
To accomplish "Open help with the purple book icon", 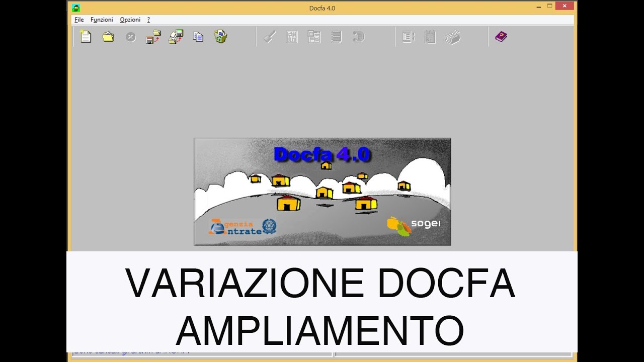I will click(501, 37).
